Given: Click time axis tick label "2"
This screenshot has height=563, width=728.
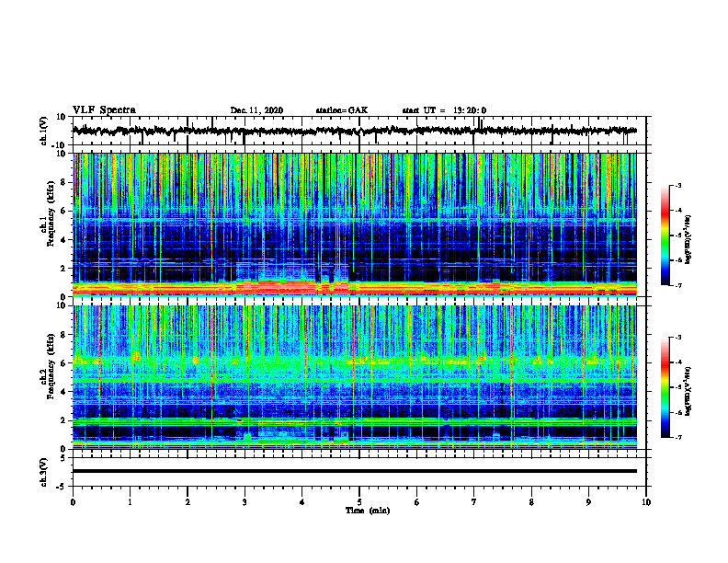Looking at the screenshot, I should pyautogui.click(x=188, y=502).
